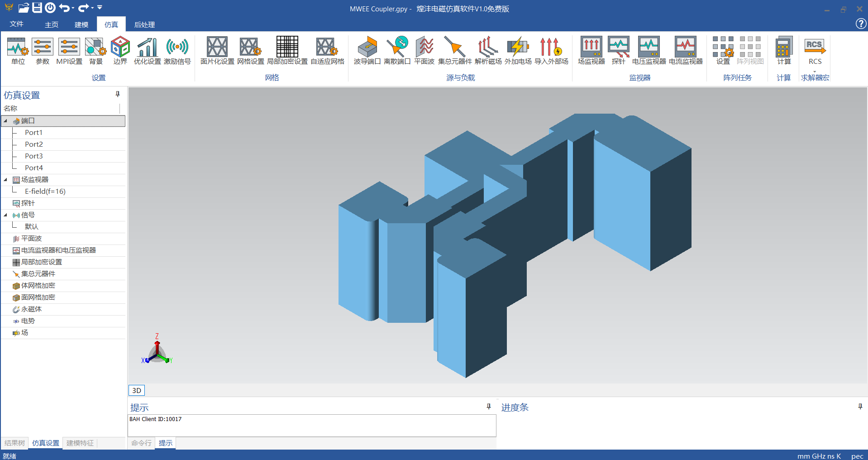Image resolution: width=868 pixels, height=460 pixels.
Task: Open the 建模 ribbon tab
Action: [81, 24]
